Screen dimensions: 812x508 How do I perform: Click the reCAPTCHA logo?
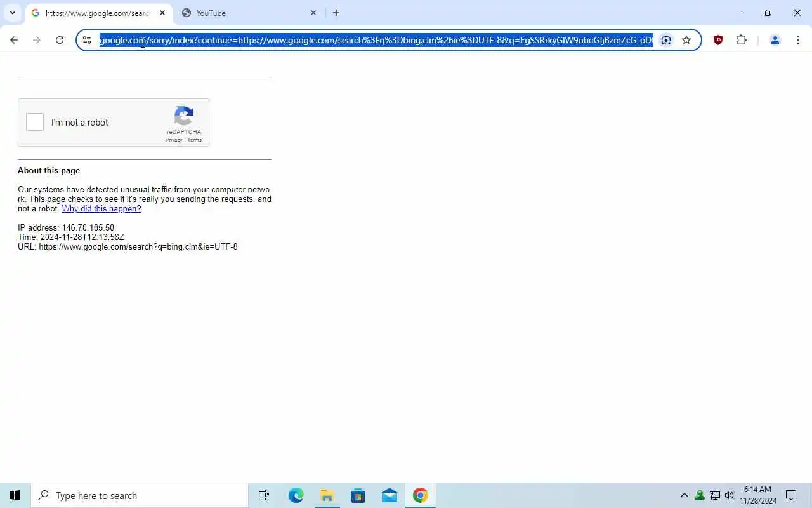(184, 116)
